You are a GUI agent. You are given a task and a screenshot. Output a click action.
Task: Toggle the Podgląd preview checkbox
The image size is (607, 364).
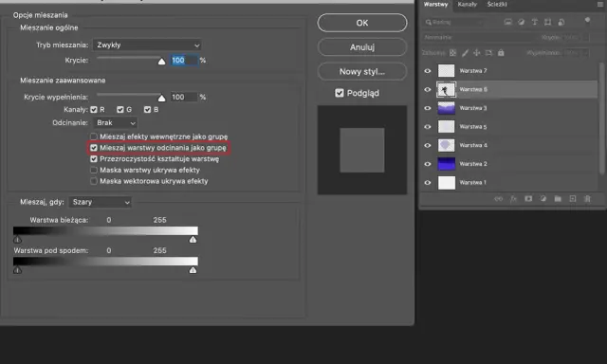click(340, 93)
